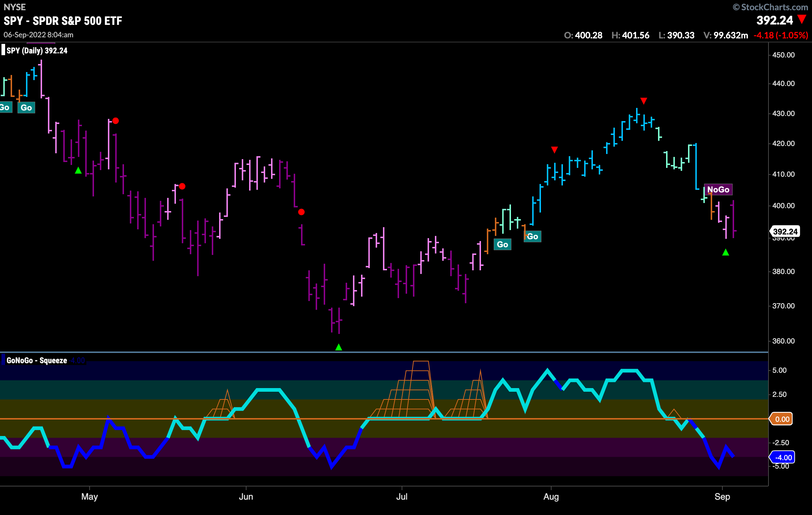Click the green up arrow in late April
Image resolution: width=812 pixels, height=515 pixels.
click(x=78, y=170)
